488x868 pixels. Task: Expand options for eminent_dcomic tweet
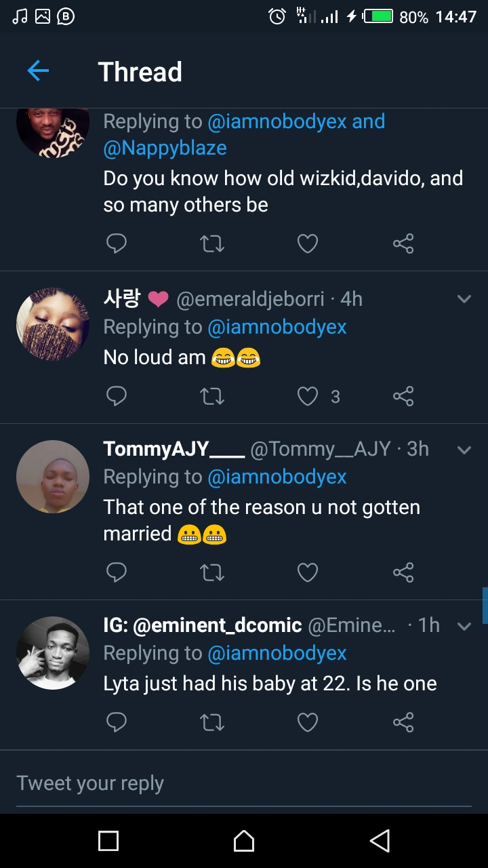tap(464, 626)
